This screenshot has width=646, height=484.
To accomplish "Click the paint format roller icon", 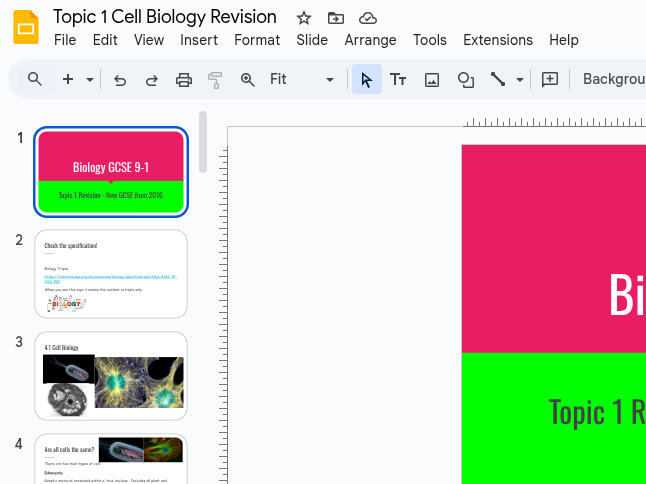I will click(x=215, y=80).
